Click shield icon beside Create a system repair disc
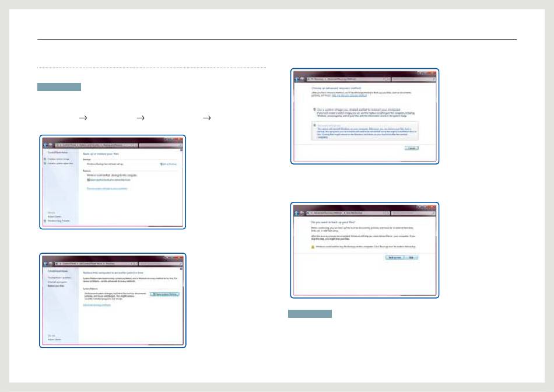Image resolution: width=554 pixels, height=392 pixels. (45, 163)
